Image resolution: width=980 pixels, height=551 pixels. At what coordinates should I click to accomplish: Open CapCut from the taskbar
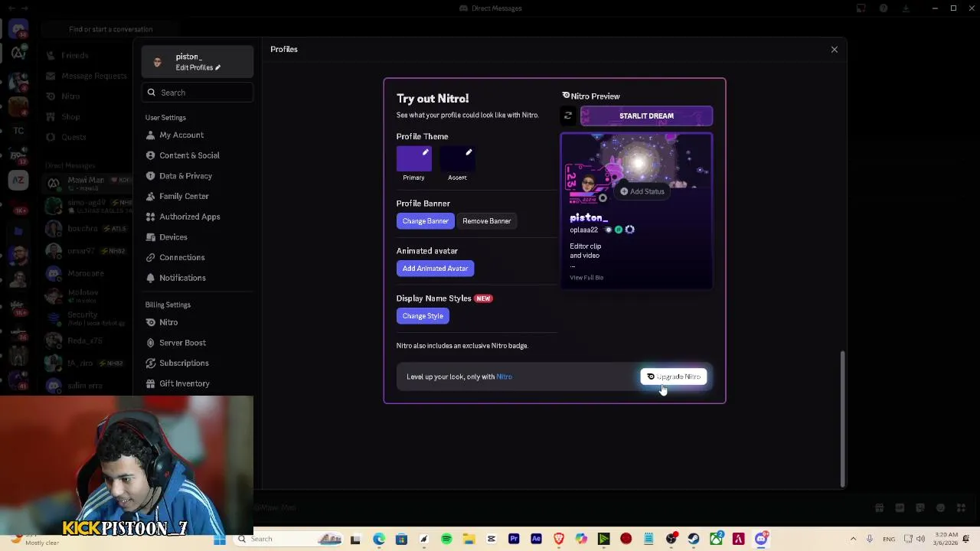coord(492,539)
